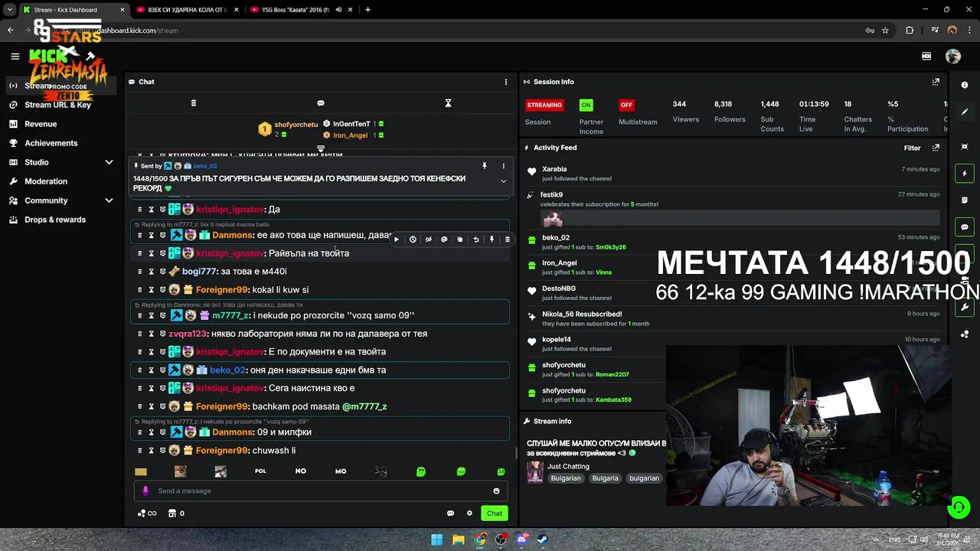This screenshot has height=551, width=980.
Task: Select the speech bubble tab in Chat
Action: coord(321,103)
